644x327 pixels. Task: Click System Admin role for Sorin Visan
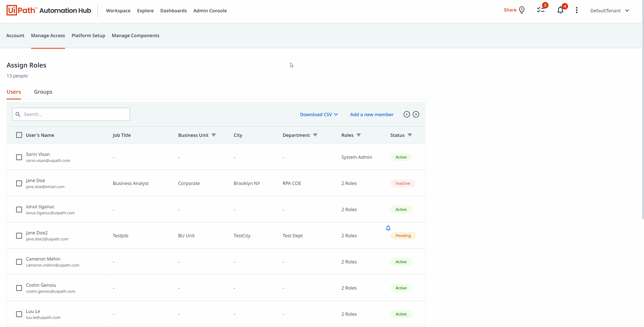(357, 157)
